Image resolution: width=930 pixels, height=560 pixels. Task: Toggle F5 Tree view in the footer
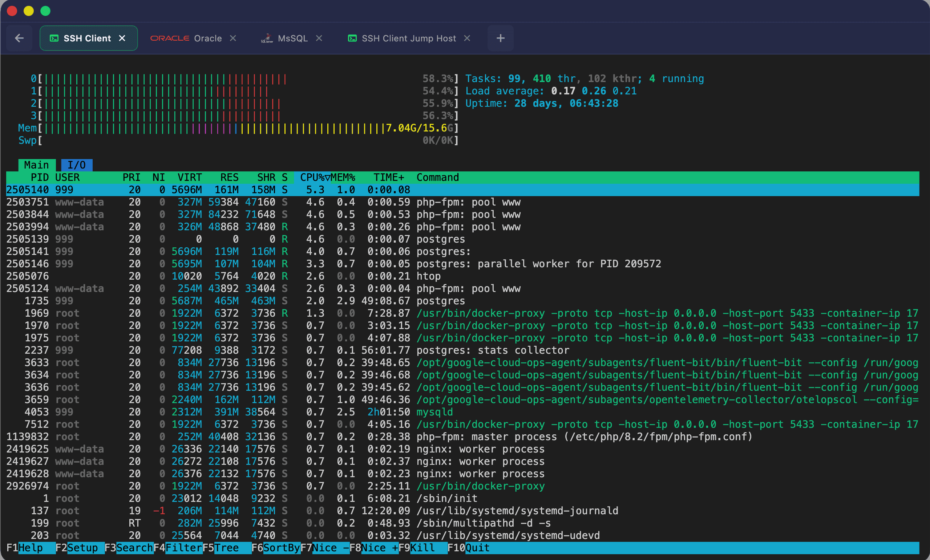tap(226, 548)
